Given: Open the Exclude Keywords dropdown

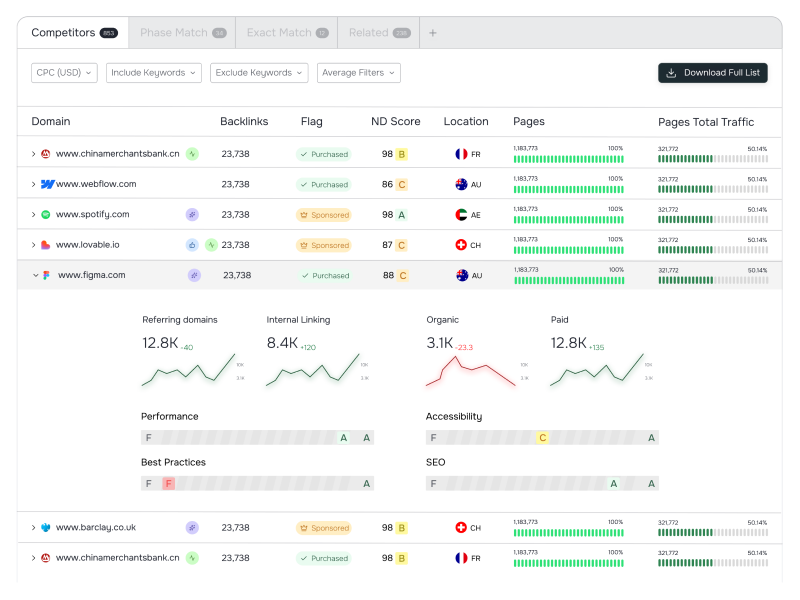Looking at the screenshot, I should pos(259,72).
